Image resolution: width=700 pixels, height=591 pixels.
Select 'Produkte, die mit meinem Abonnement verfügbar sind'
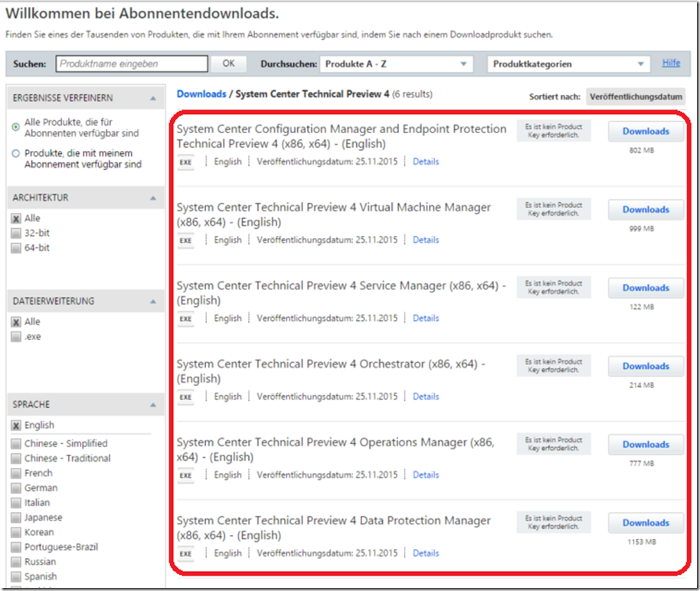[x=15, y=154]
